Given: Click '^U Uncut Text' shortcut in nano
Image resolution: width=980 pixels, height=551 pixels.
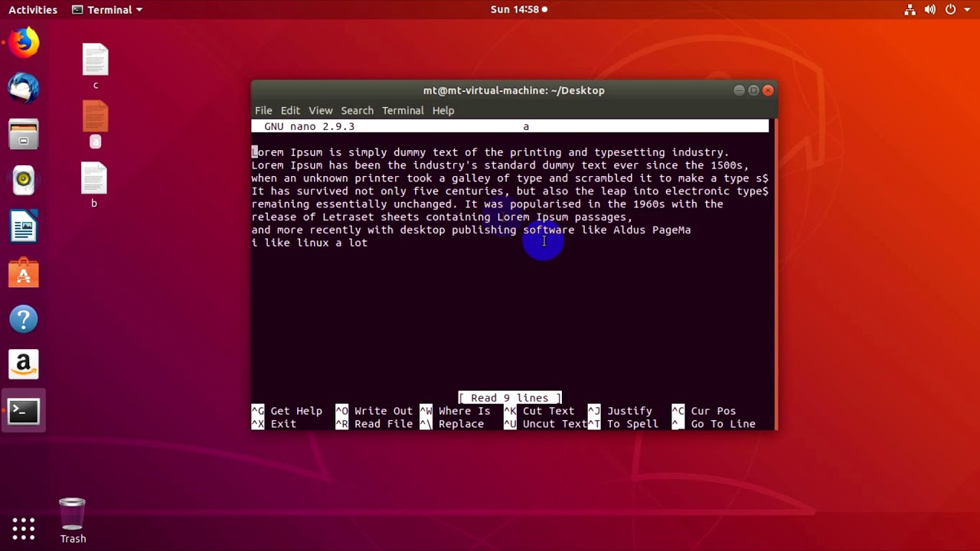Looking at the screenshot, I should [x=545, y=424].
